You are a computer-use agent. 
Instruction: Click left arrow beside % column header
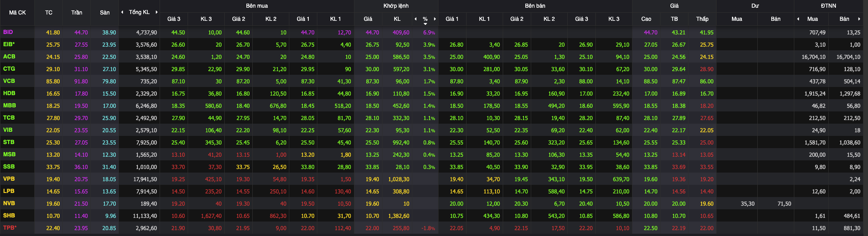coord(415,19)
